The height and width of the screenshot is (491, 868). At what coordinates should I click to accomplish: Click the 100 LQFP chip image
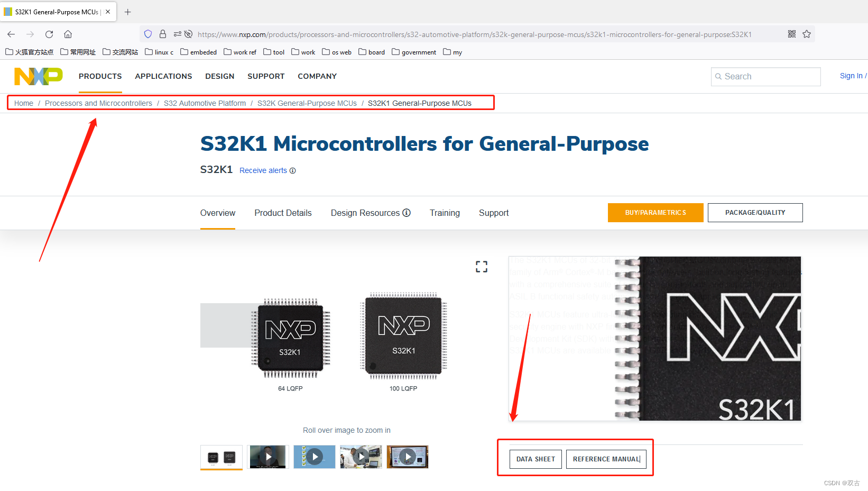click(403, 336)
